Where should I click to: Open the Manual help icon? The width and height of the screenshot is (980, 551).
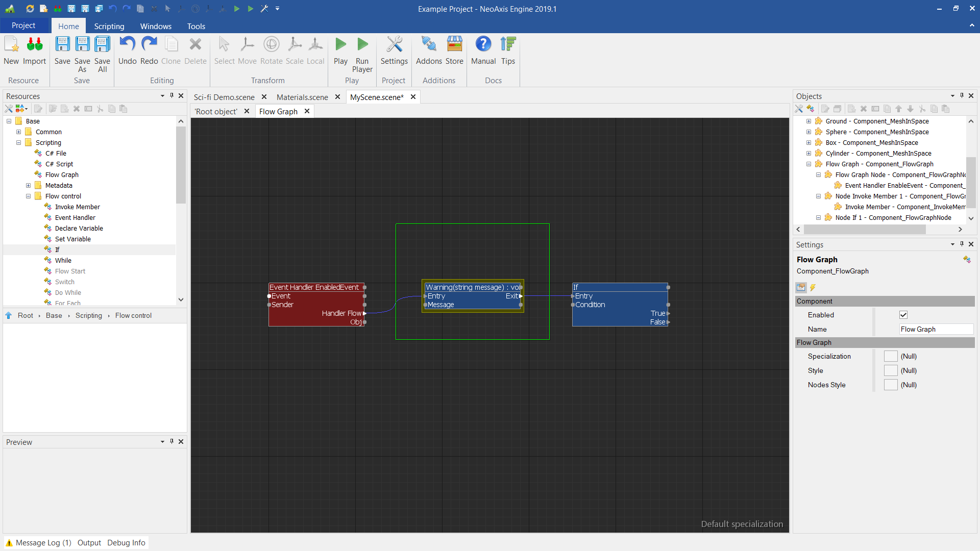pyautogui.click(x=483, y=50)
